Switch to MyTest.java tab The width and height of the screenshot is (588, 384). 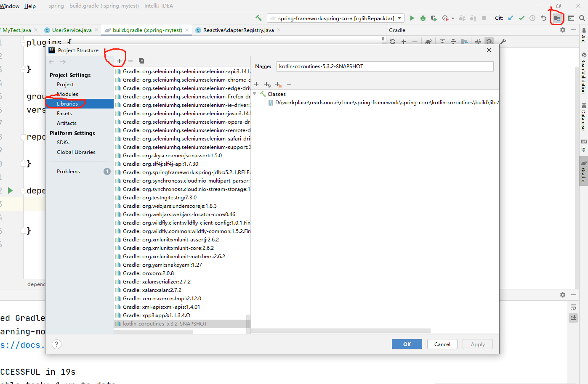click(17, 30)
